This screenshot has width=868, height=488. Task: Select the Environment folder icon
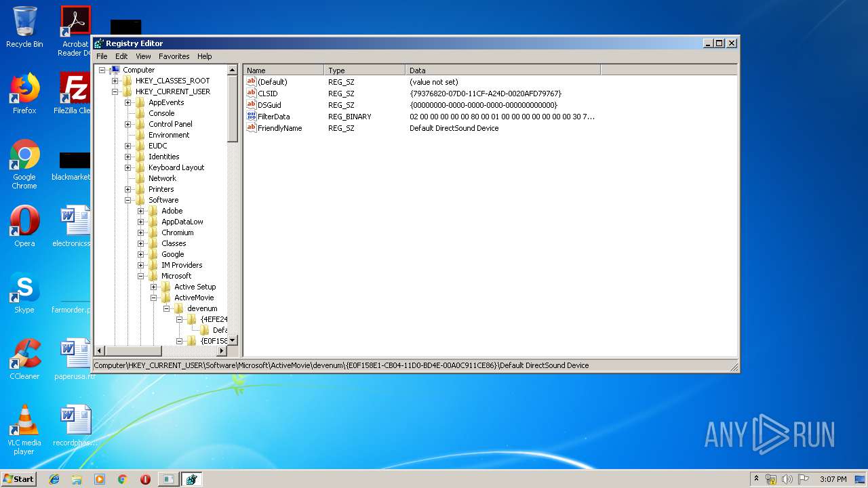[x=140, y=135]
